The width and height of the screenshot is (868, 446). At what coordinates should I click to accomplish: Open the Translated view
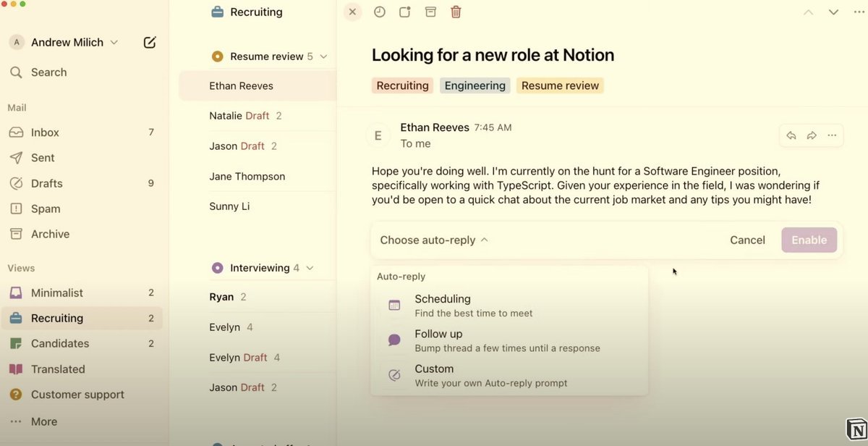(x=82, y=369)
